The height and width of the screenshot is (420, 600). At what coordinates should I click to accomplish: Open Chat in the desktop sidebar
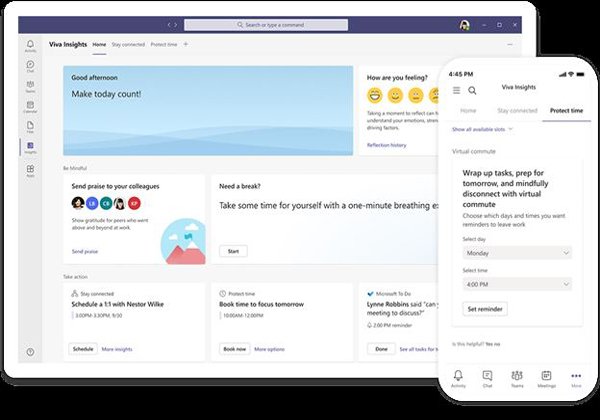tap(30, 66)
